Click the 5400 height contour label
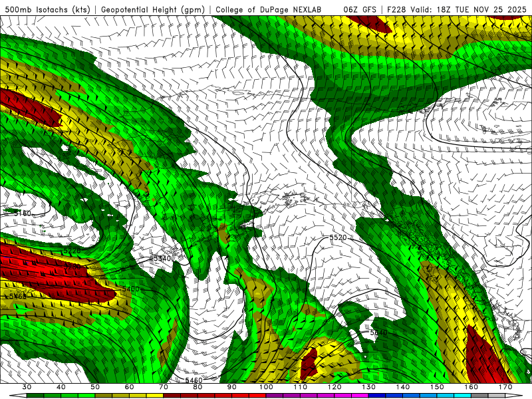 click(130, 289)
